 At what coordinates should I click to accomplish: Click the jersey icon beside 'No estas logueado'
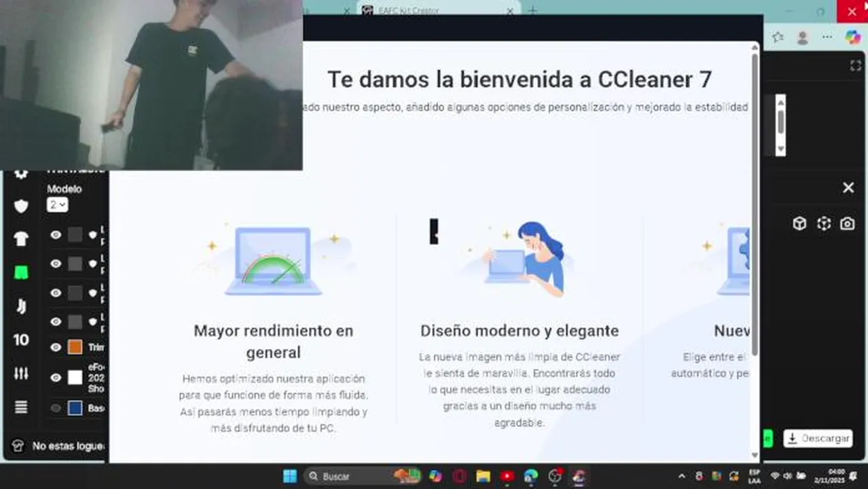pos(18,446)
